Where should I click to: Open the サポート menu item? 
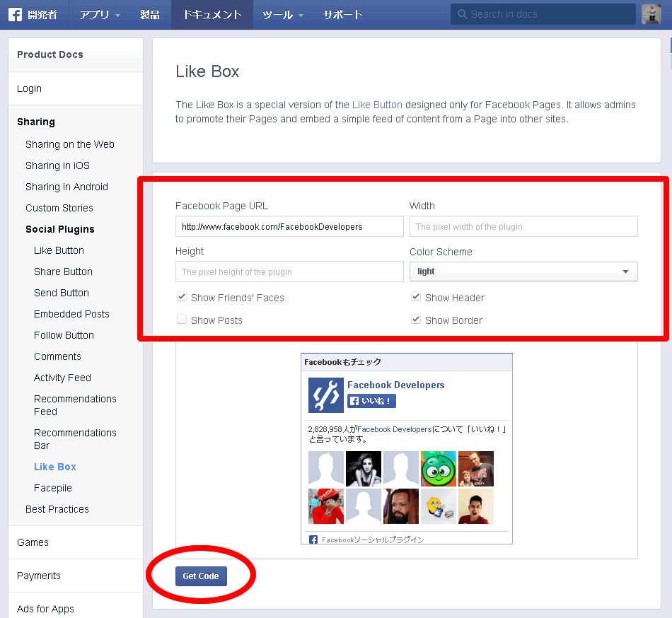[343, 15]
